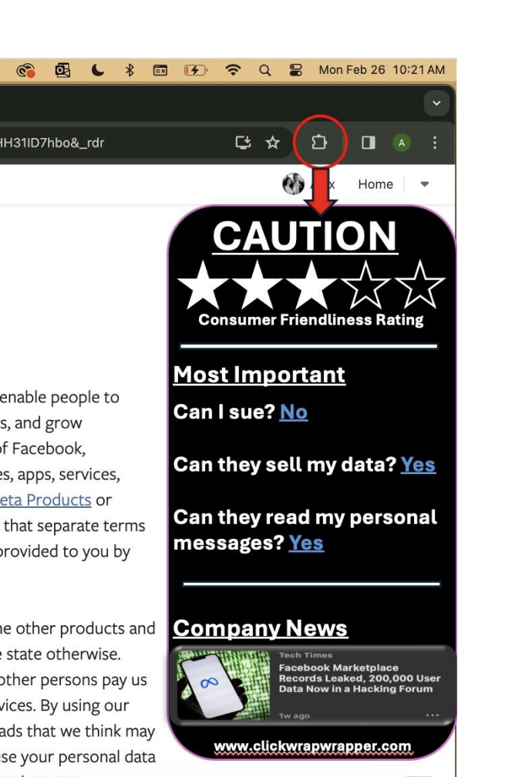
Task: Visit www.clickwrapwrapper.com link
Action: click(x=312, y=746)
